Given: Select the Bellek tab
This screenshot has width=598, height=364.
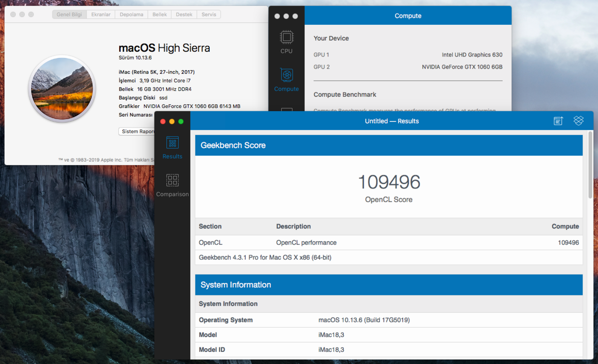Looking at the screenshot, I should tap(160, 14).
